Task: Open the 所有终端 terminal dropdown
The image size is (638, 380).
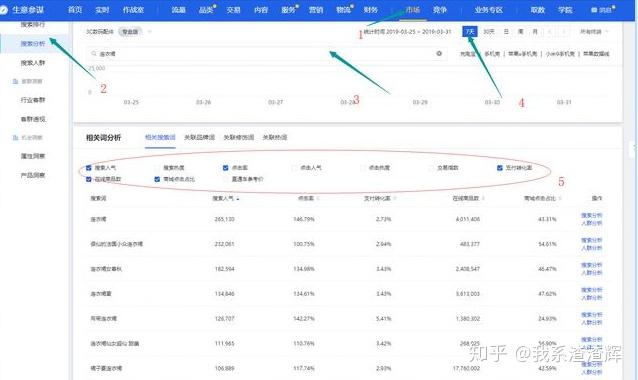Action: [594, 32]
